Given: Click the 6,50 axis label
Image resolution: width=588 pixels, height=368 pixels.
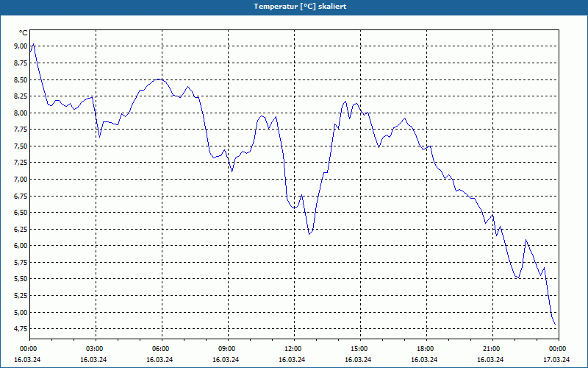Looking at the screenshot, I should [21, 213].
